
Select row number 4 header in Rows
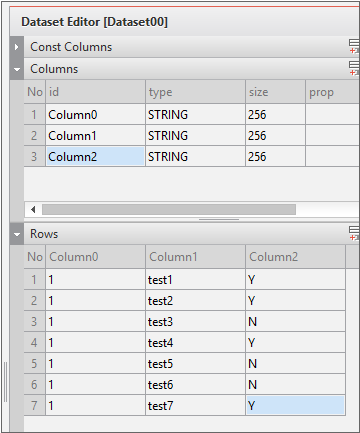click(x=34, y=343)
